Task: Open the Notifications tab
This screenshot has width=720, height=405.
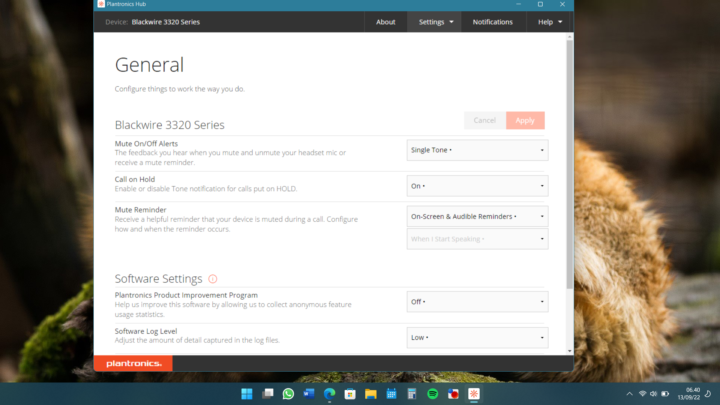Action: click(492, 22)
